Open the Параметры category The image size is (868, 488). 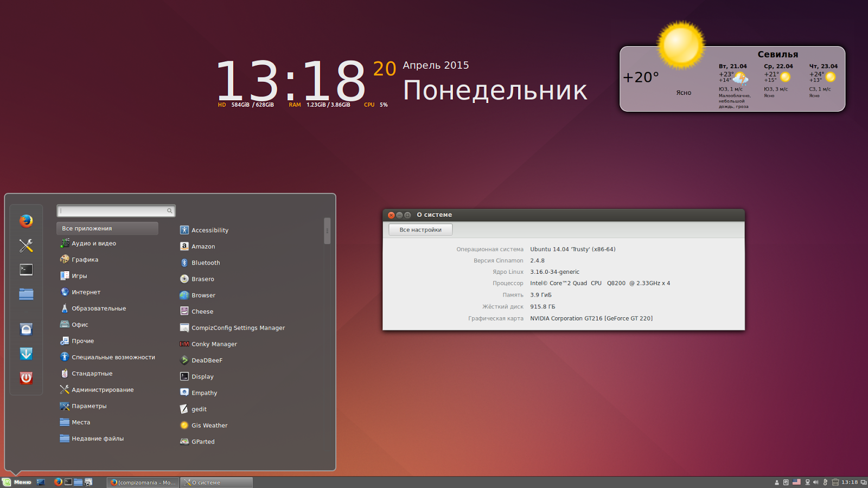[x=83, y=406]
